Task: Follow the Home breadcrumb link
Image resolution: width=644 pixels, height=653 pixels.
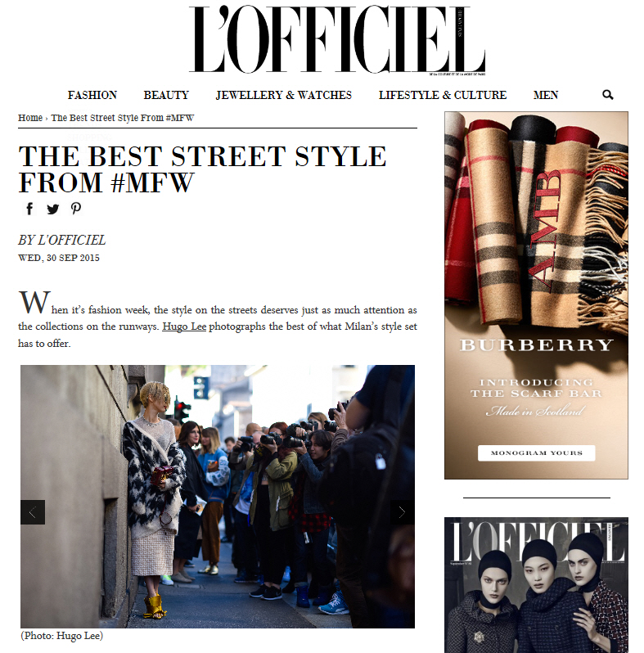Action: 30,118
